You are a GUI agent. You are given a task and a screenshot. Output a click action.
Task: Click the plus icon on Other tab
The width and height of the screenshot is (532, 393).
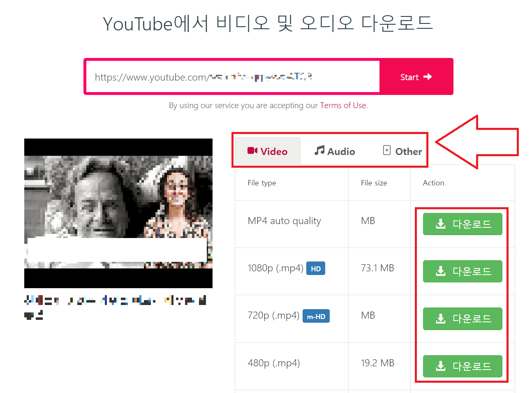click(386, 150)
